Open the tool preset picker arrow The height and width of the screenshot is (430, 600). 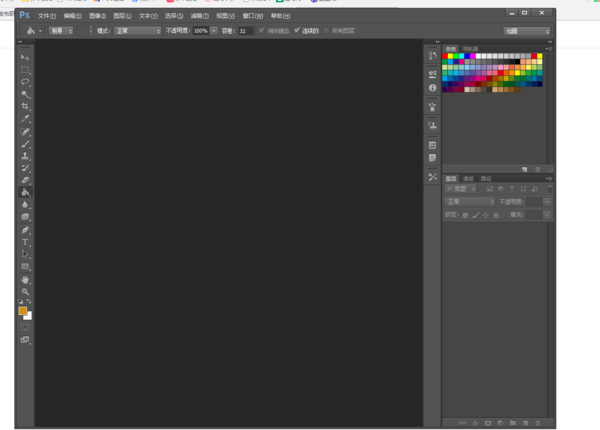coord(40,31)
